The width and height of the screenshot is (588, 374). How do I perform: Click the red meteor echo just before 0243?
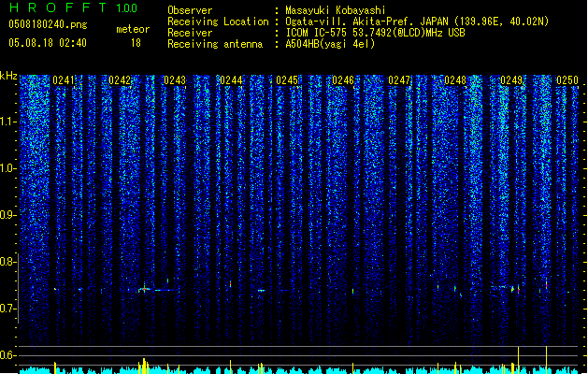(x=144, y=289)
